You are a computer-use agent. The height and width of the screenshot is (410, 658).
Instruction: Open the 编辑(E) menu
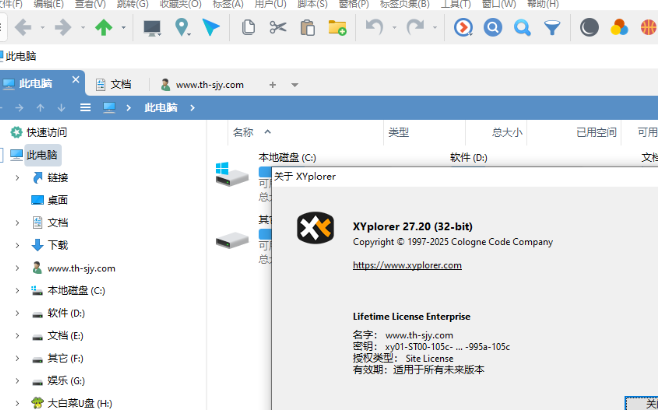(x=49, y=4)
